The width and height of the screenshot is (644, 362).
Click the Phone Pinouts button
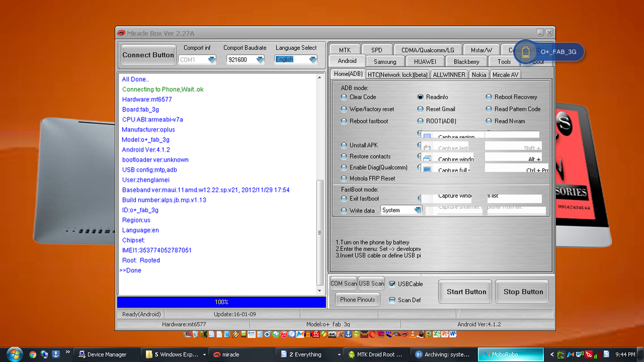[357, 300]
